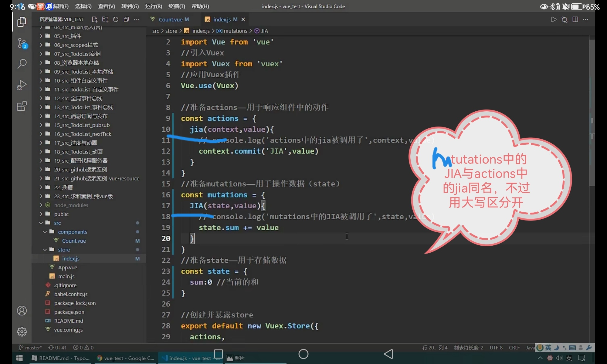
Task: Open the Extensions view icon
Action: [x=22, y=106]
